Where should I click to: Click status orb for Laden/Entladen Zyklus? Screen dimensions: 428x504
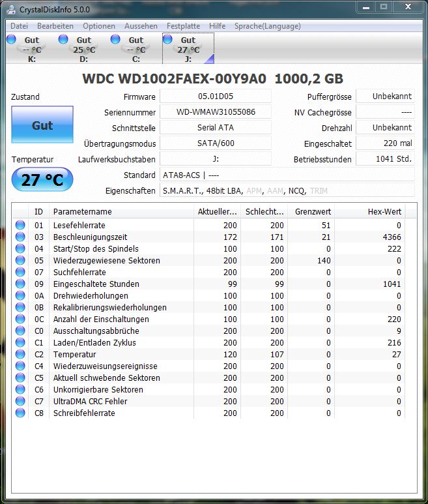tap(20, 342)
